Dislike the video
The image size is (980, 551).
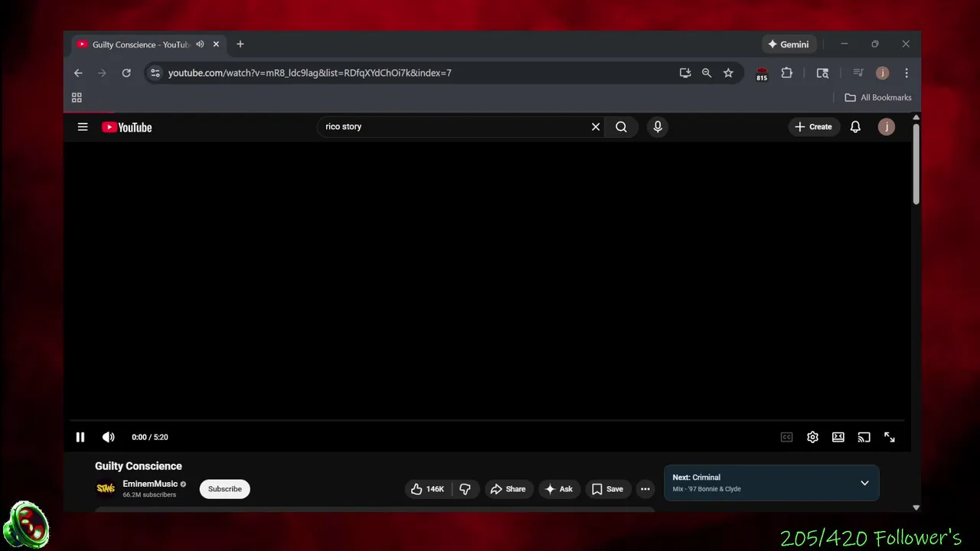[x=465, y=489]
